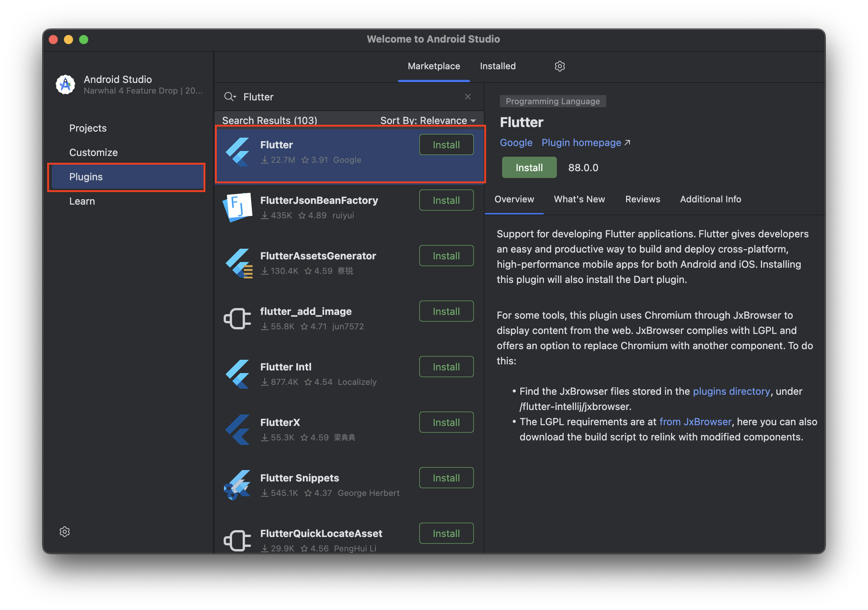868x610 pixels.
Task: Select the Flutter Intl result name
Action: pyautogui.click(x=286, y=367)
